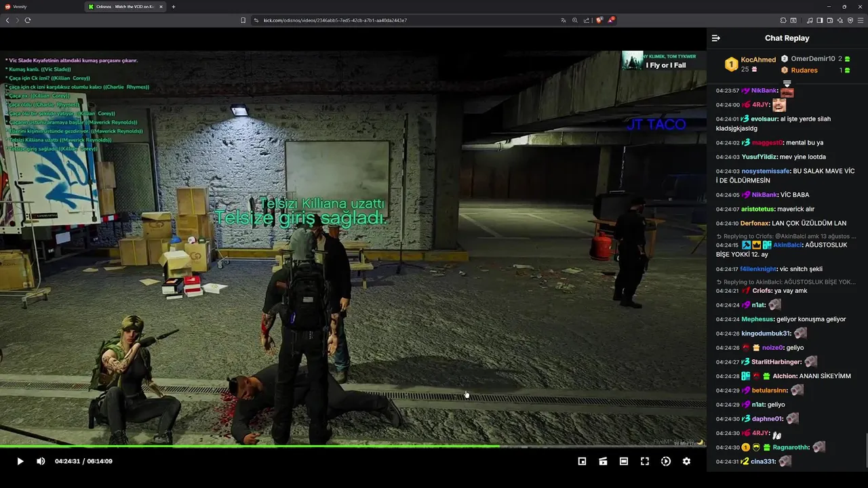Click username daphne01 in chat
This screenshot has width=868, height=488.
(767, 419)
